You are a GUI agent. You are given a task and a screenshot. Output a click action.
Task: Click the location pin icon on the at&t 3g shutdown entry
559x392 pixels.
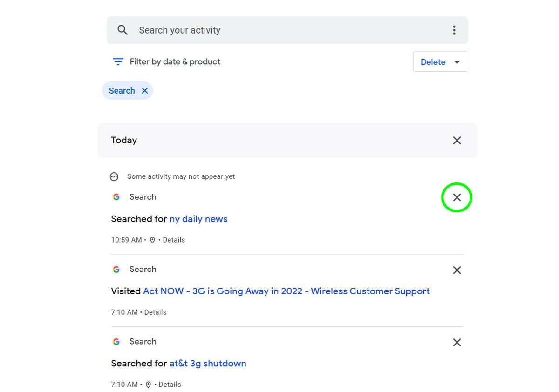pyautogui.click(x=148, y=384)
